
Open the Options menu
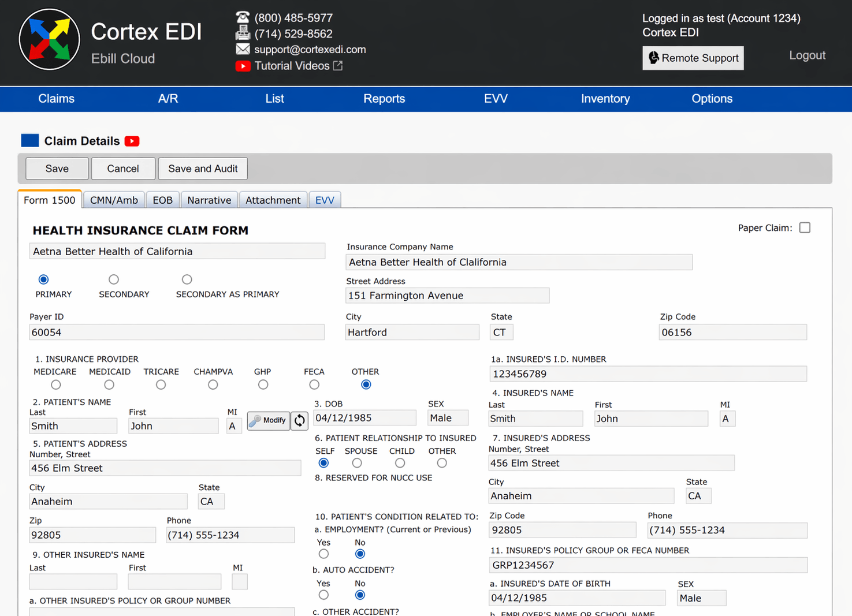tap(712, 99)
